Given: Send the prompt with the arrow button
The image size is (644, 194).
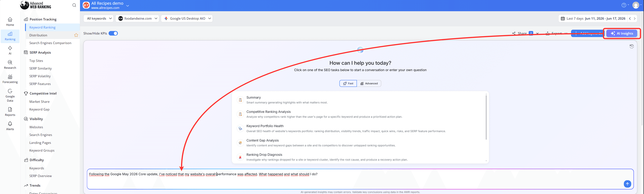Looking at the screenshot, I should pos(627,184).
